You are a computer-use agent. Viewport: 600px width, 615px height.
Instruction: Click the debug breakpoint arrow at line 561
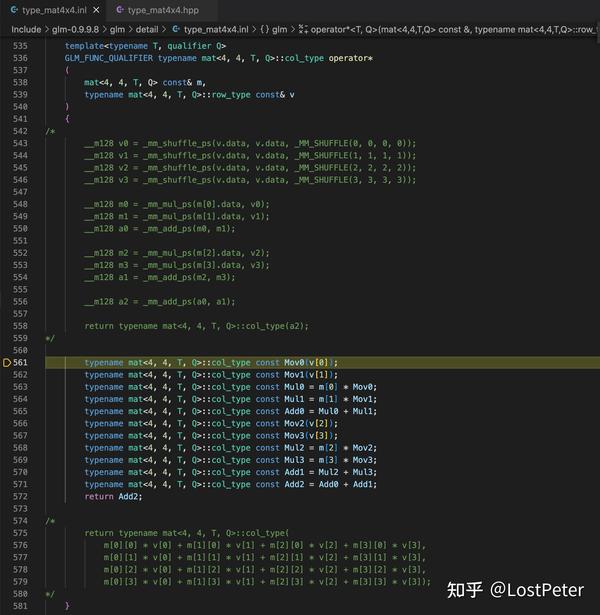pos(7,362)
